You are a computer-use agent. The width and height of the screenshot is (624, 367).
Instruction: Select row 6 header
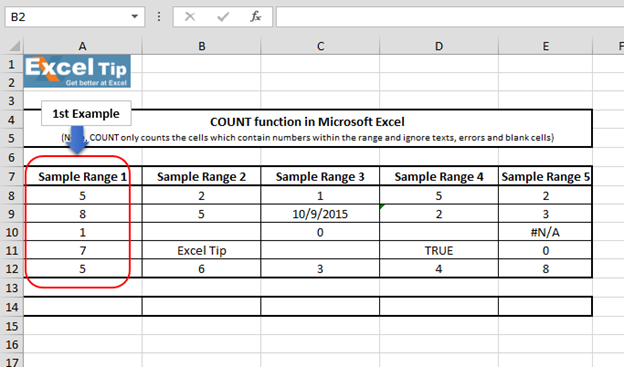coord(12,157)
